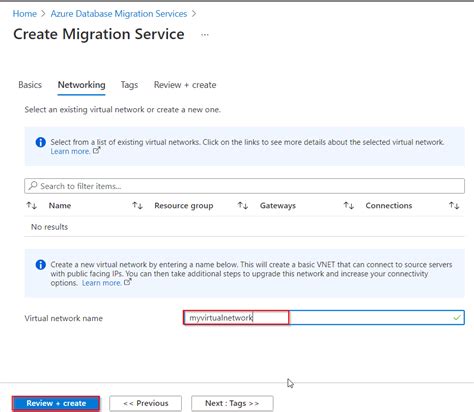Switch to the Tags tab

[x=129, y=85]
